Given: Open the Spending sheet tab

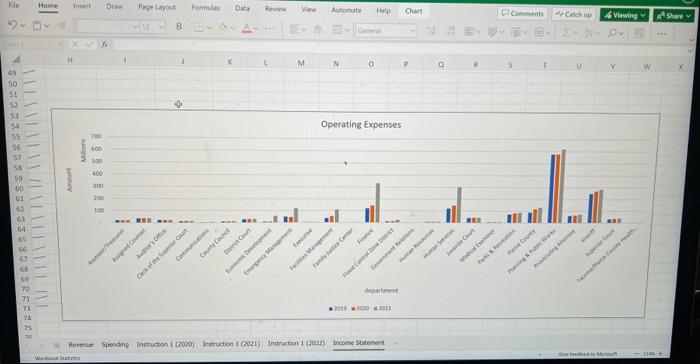Looking at the screenshot, I should tap(115, 344).
